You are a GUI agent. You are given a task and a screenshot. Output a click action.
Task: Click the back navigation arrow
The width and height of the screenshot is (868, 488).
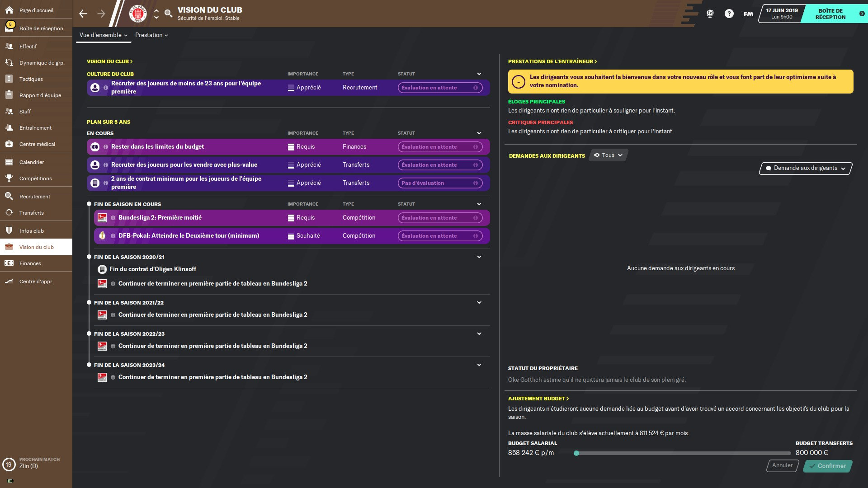click(83, 14)
